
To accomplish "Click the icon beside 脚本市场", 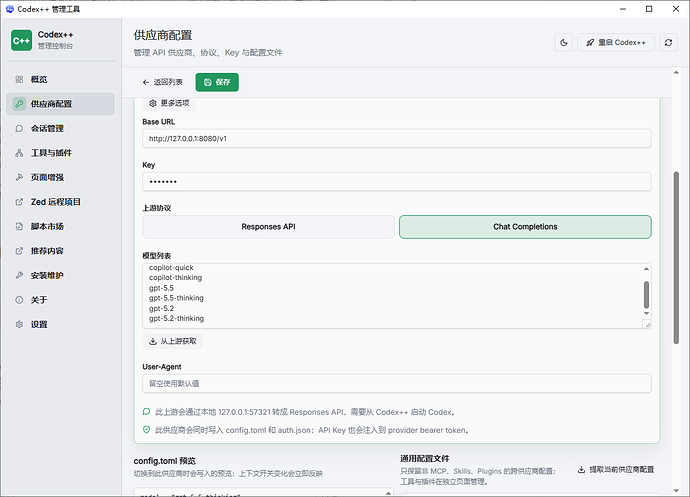I will (x=19, y=226).
